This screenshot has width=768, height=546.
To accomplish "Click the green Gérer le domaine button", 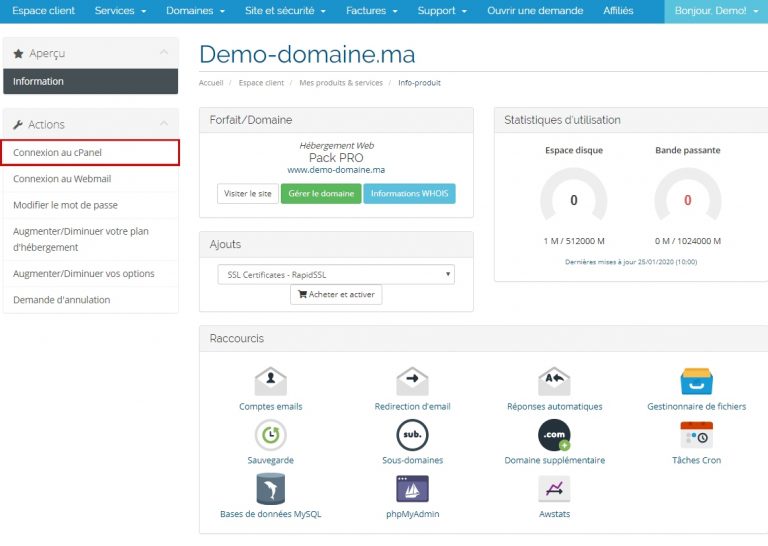I will point(321,193).
